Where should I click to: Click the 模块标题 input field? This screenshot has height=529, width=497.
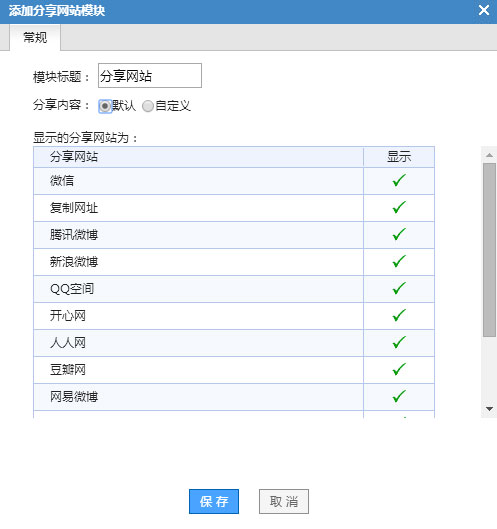[150, 76]
